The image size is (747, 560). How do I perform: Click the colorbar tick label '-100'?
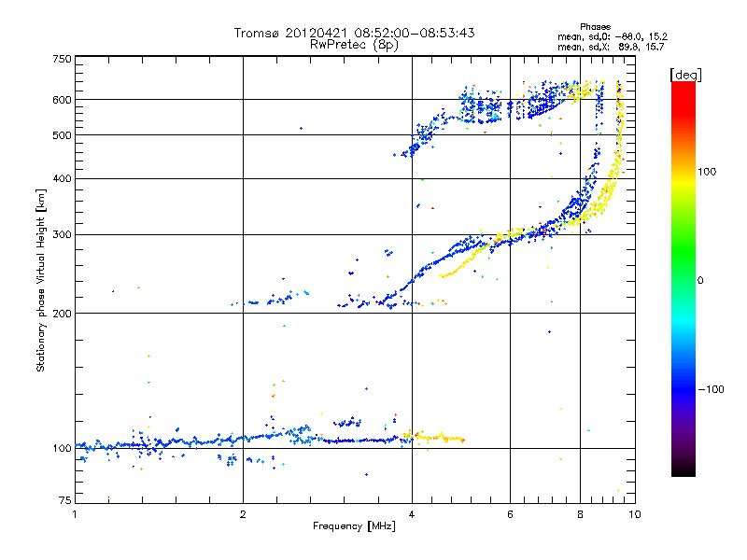711,389
